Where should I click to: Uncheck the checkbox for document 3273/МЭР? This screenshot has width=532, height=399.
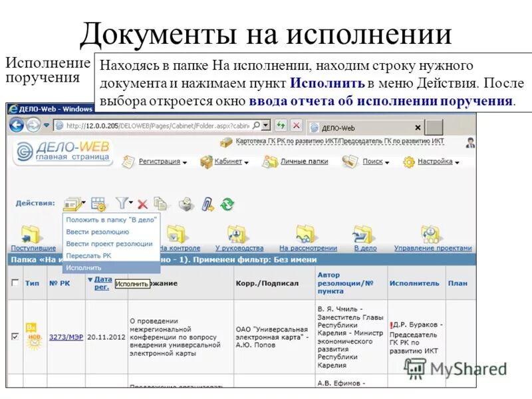click(x=15, y=336)
